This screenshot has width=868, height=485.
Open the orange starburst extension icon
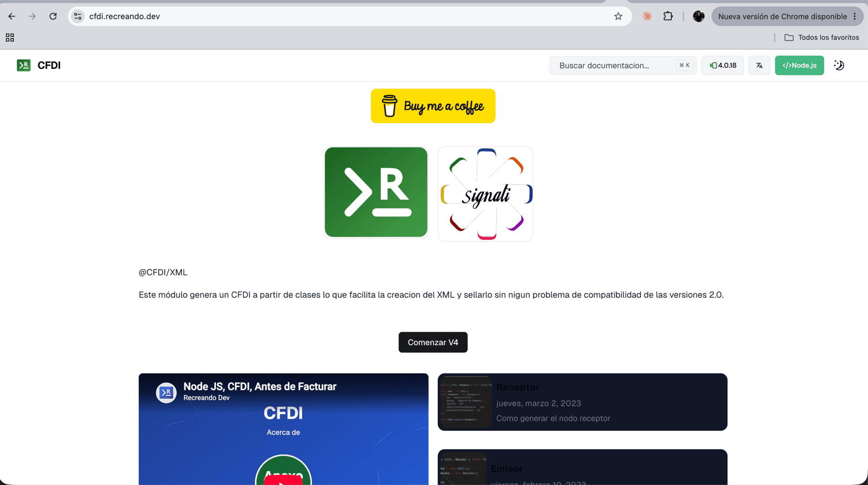pos(647,16)
